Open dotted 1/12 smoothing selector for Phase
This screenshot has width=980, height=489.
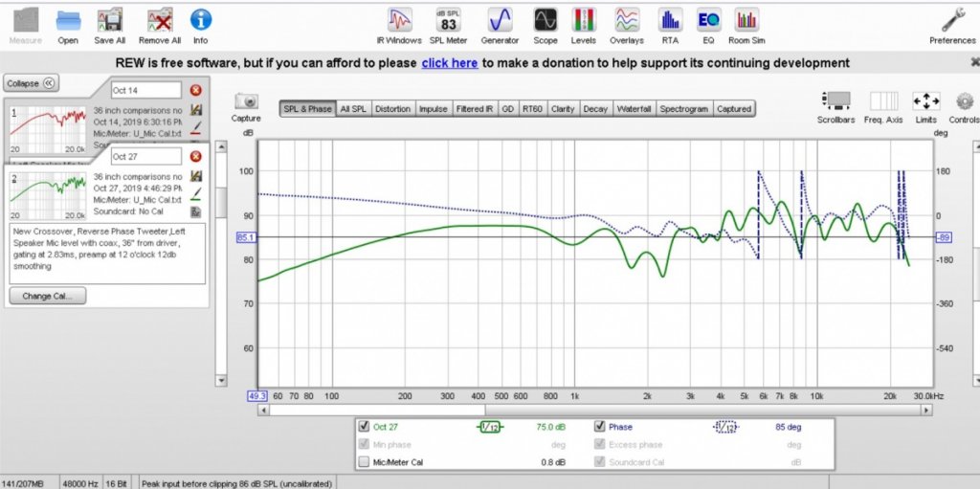pyautogui.click(x=725, y=427)
